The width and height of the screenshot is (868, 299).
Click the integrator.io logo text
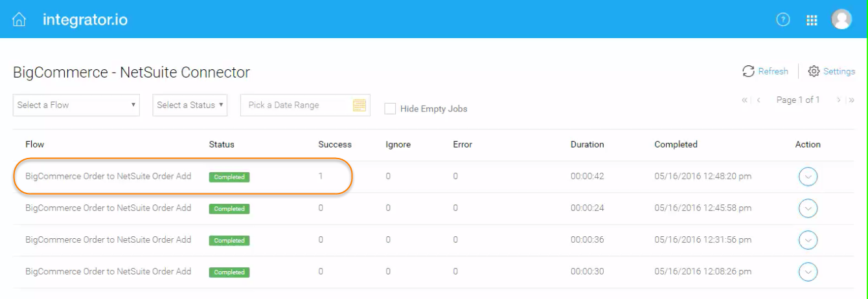[x=85, y=19]
